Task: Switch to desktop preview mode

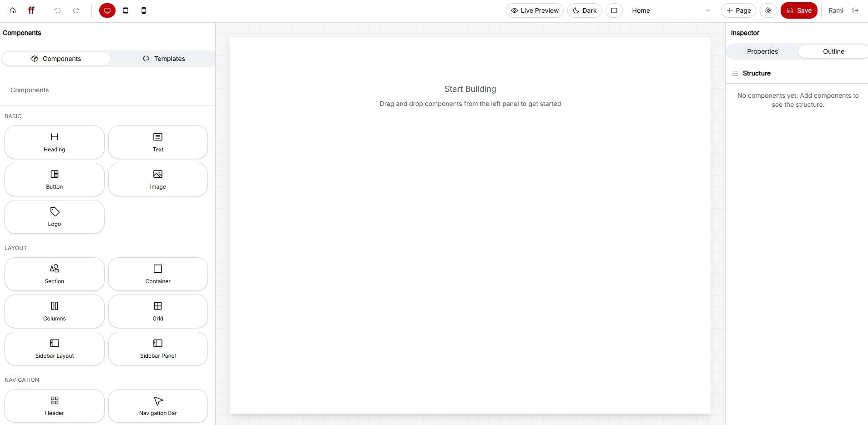Action: [x=106, y=10]
